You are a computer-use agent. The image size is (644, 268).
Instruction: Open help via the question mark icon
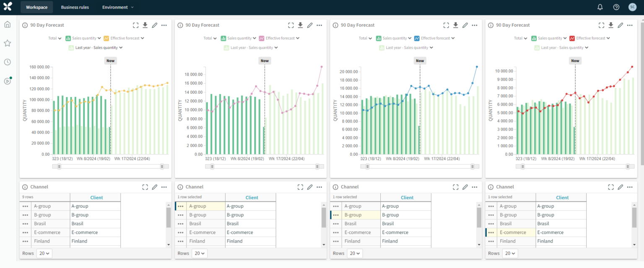click(x=616, y=7)
